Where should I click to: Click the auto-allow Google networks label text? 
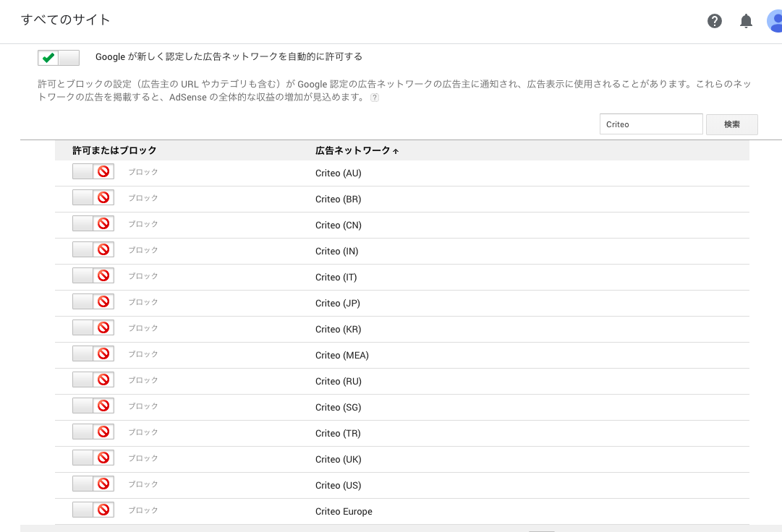229,57
